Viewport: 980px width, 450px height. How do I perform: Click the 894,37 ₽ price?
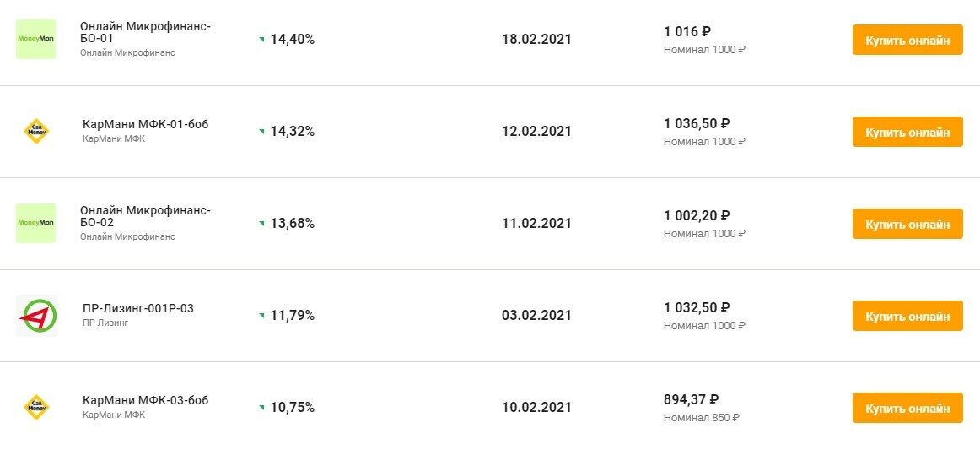pyautogui.click(x=691, y=399)
